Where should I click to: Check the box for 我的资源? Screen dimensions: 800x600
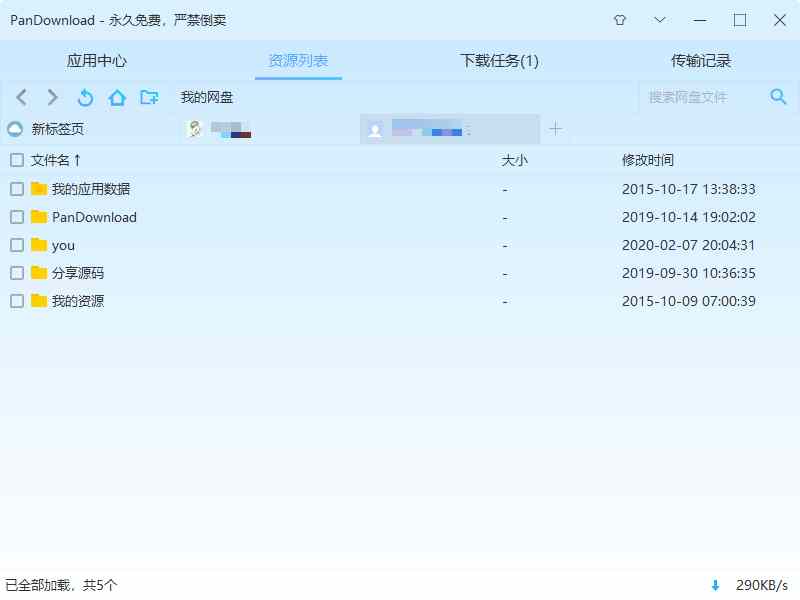(x=17, y=301)
